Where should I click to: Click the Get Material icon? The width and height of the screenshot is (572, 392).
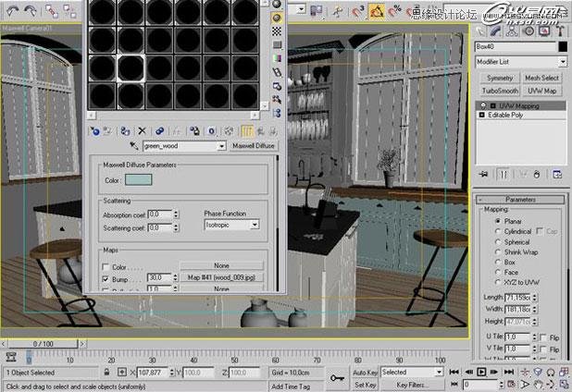94,131
